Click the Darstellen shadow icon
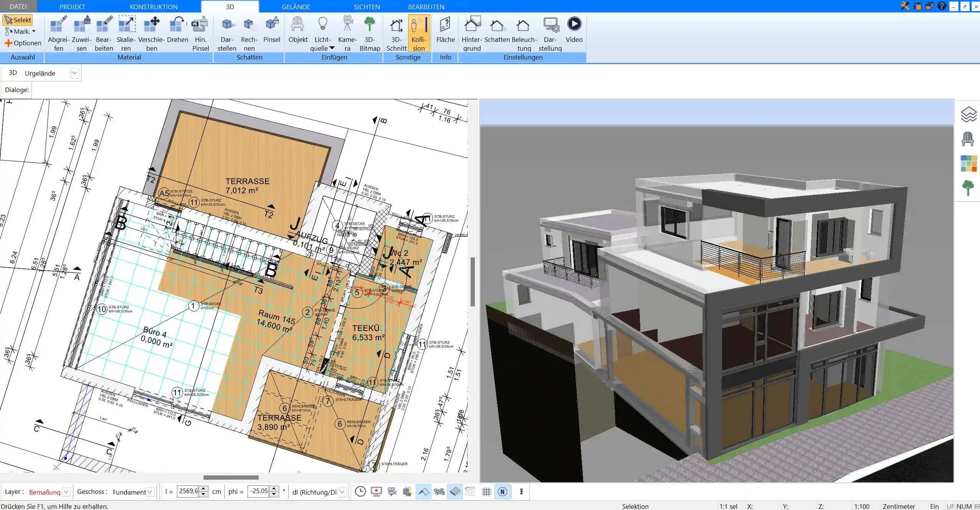The width and height of the screenshot is (980, 510). 227,33
